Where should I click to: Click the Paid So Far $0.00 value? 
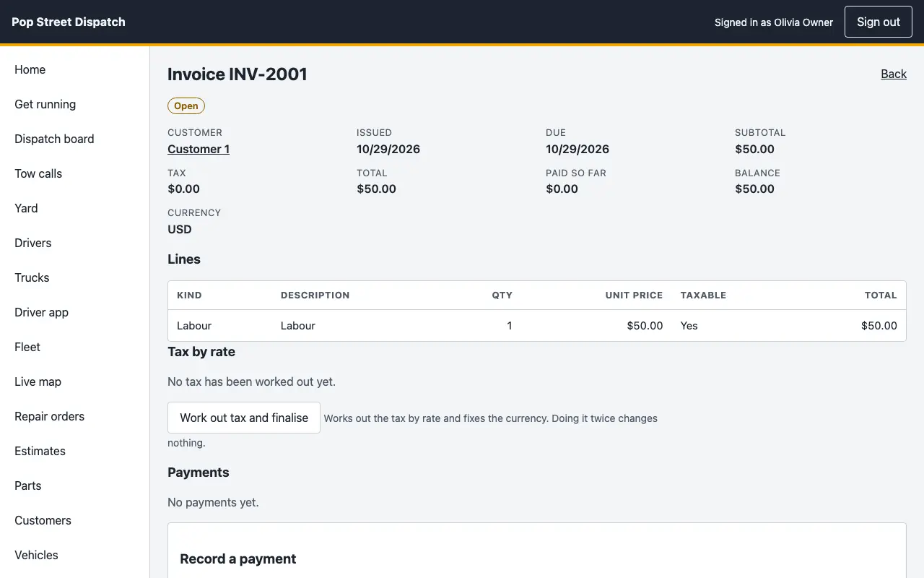pos(562,189)
